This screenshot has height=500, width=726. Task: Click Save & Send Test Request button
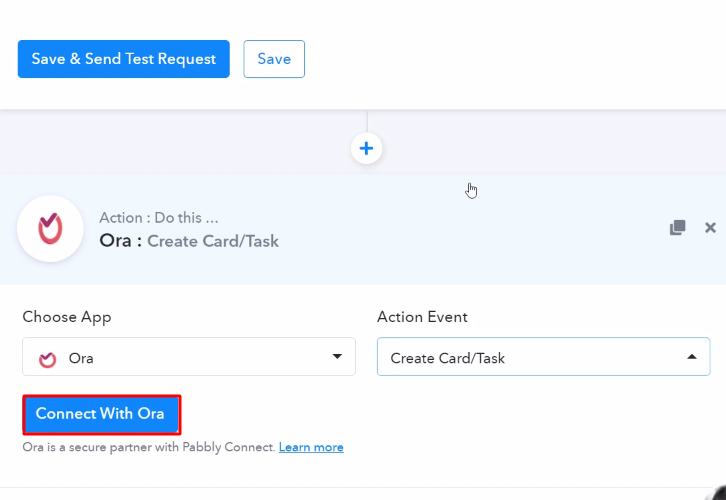pyautogui.click(x=124, y=59)
